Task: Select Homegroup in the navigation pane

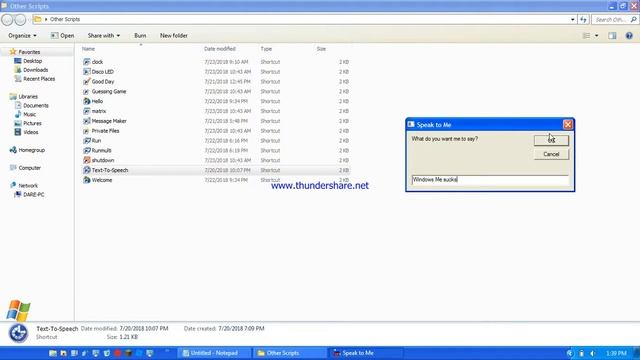Action: click(x=31, y=150)
